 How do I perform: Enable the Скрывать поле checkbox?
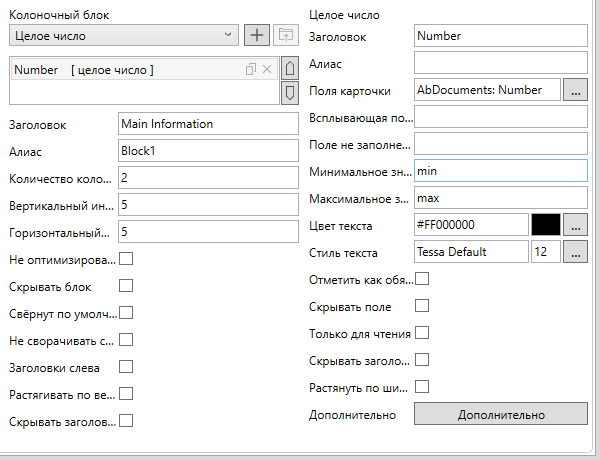coord(421,305)
